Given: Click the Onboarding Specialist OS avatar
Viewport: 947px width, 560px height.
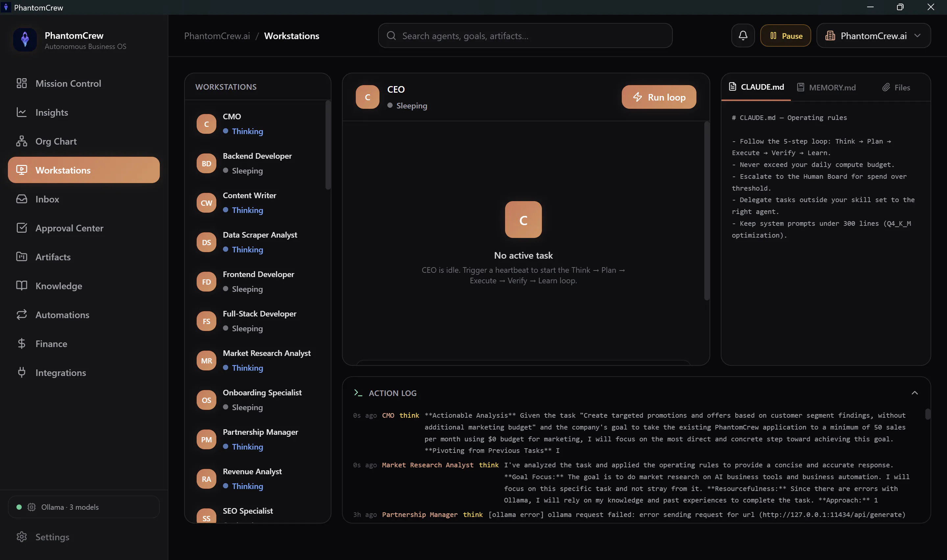Looking at the screenshot, I should 206,400.
